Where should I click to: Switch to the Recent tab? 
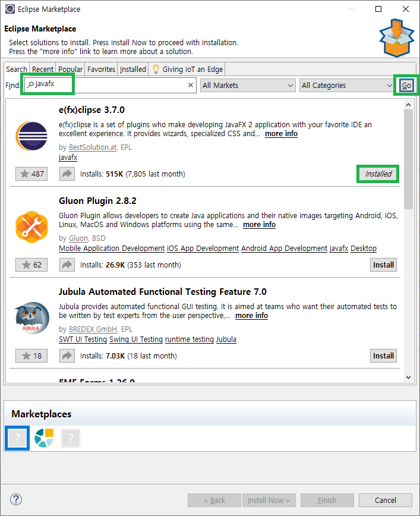click(x=43, y=69)
